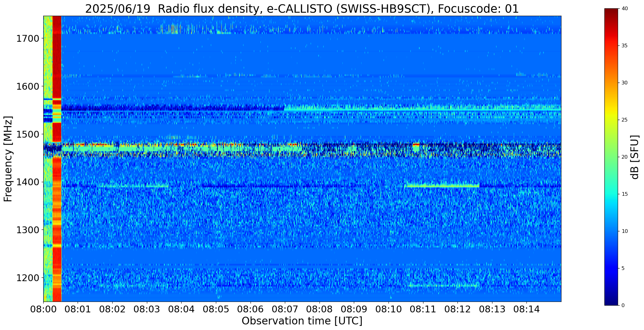Image resolution: width=644 pixels, height=330 pixels.
Task: Click the 08:05 time tick label
Action: tap(216, 309)
